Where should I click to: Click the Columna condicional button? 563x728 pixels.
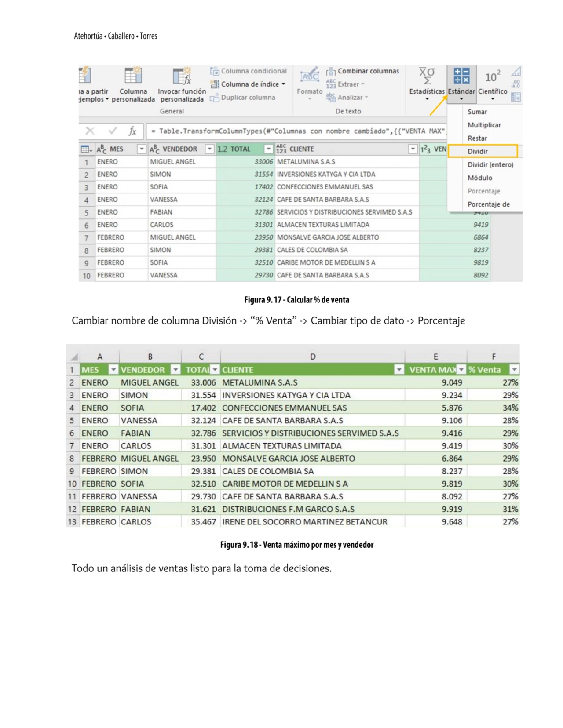point(249,71)
